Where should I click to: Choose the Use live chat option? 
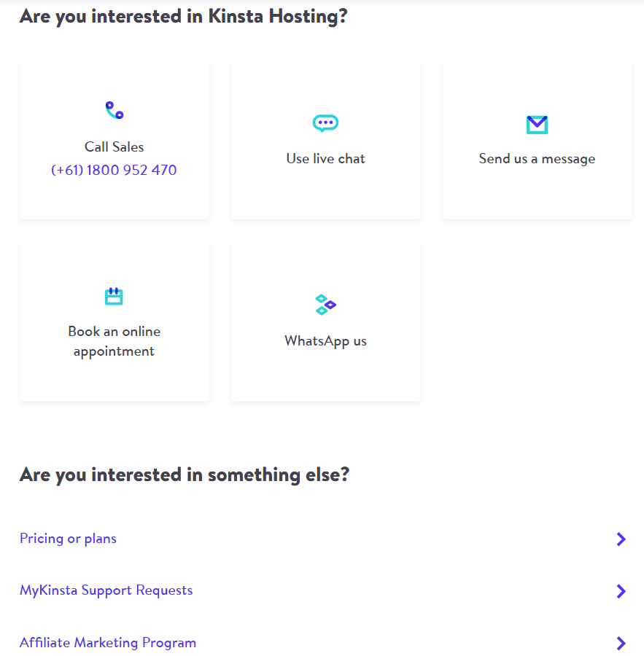(x=325, y=138)
